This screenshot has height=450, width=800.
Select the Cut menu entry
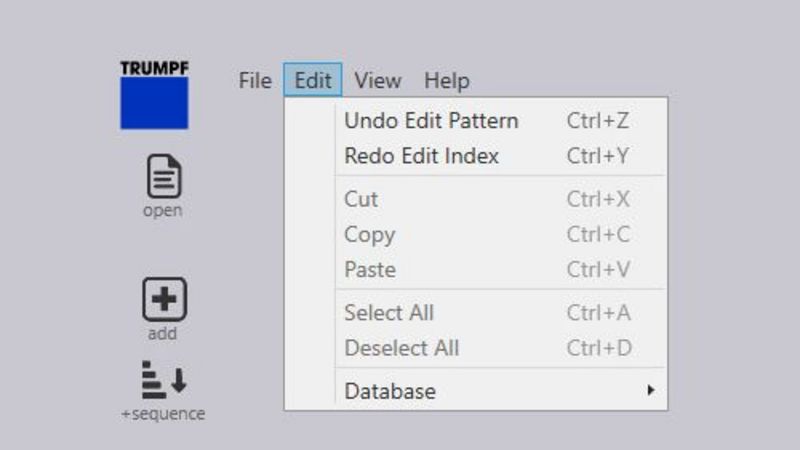361,199
